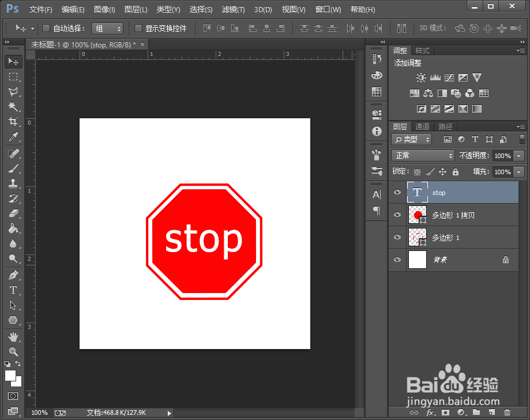Image resolution: width=530 pixels, height=420 pixels.
Task: Switch to the 通道 tab
Action: pyautogui.click(x=422, y=126)
